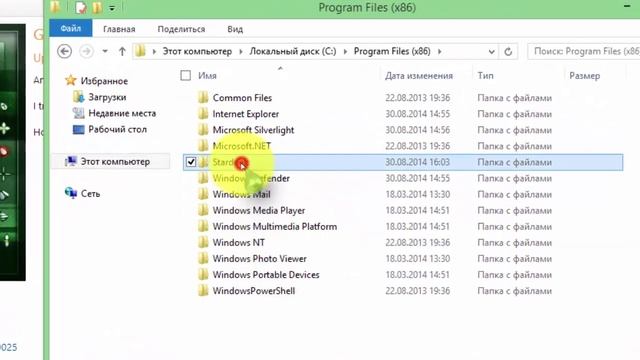Click the Microsoft Silverlight folder name
The width and height of the screenshot is (640, 360).
pyautogui.click(x=253, y=130)
